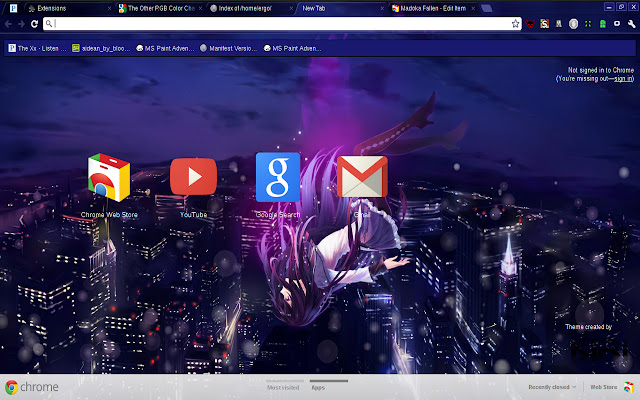640x400 pixels.
Task: Switch to the Extensions tab
Action: tap(69, 8)
